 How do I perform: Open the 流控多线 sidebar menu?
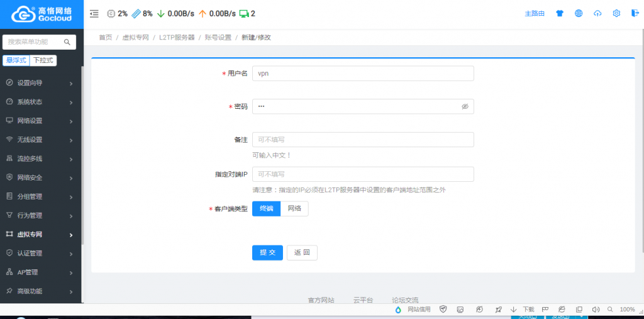(40, 159)
